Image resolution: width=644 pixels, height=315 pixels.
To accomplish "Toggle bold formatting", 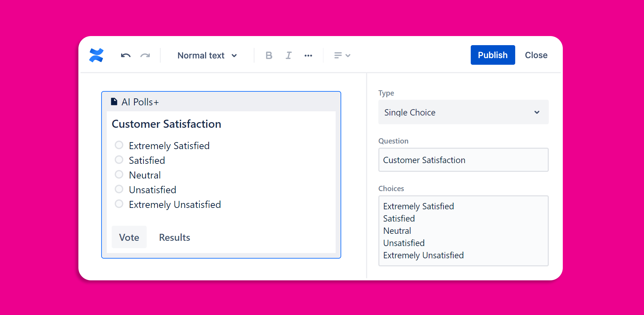I will 269,55.
